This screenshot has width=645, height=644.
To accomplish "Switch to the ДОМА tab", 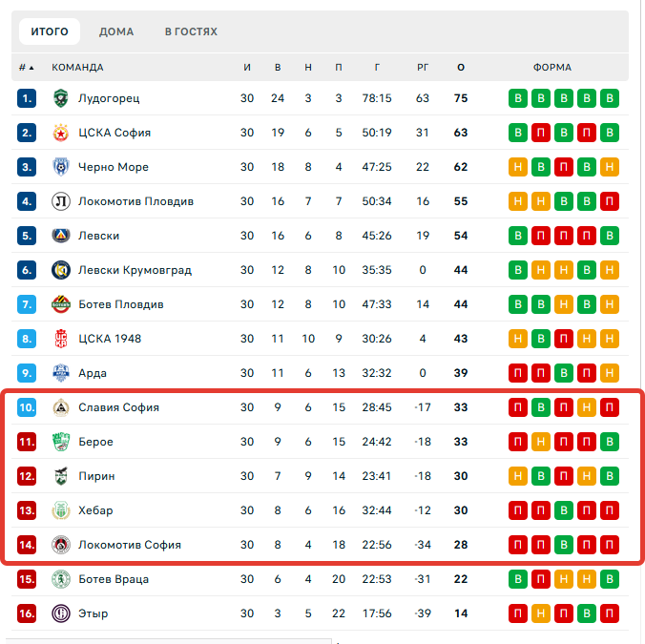I will [x=116, y=31].
